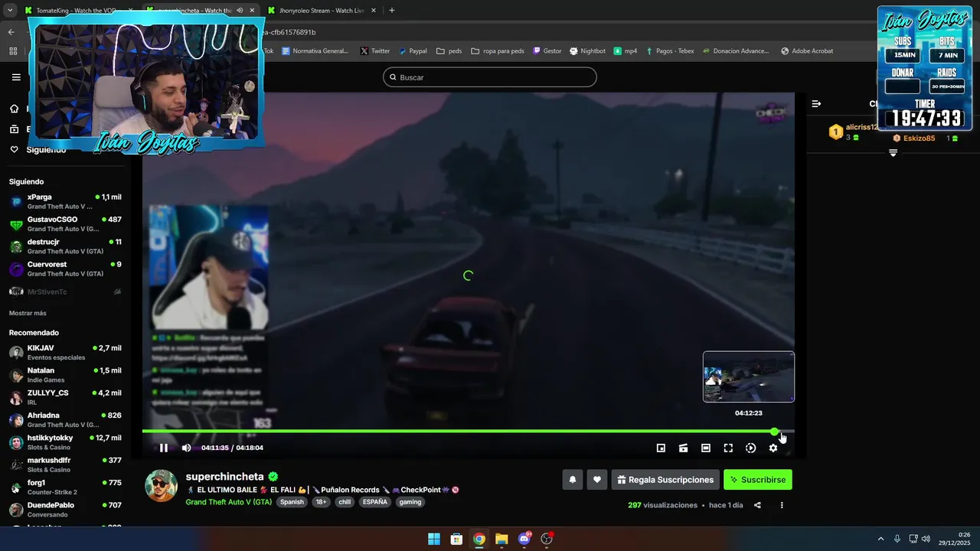Open ZULLYY_CS recommended channel
This screenshot has width=980, height=551.
pos(65,397)
